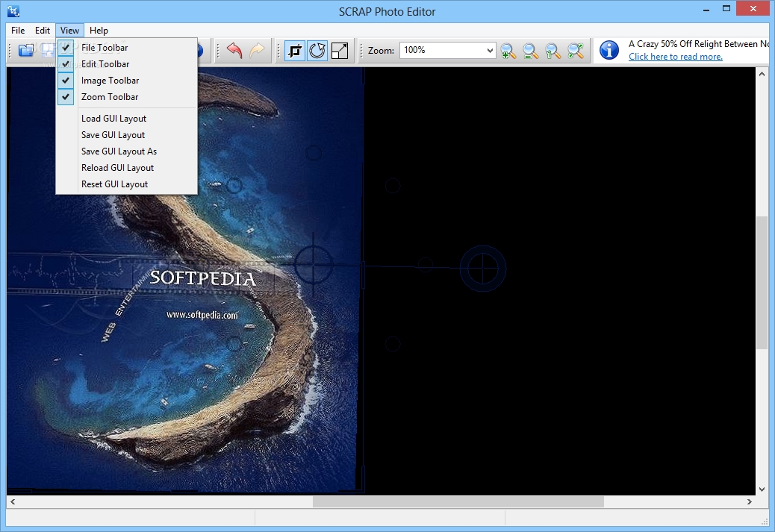Click the 'A Crazy 50% Off Relight' news text
Viewport: 775px width, 532px height.
tap(698, 44)
